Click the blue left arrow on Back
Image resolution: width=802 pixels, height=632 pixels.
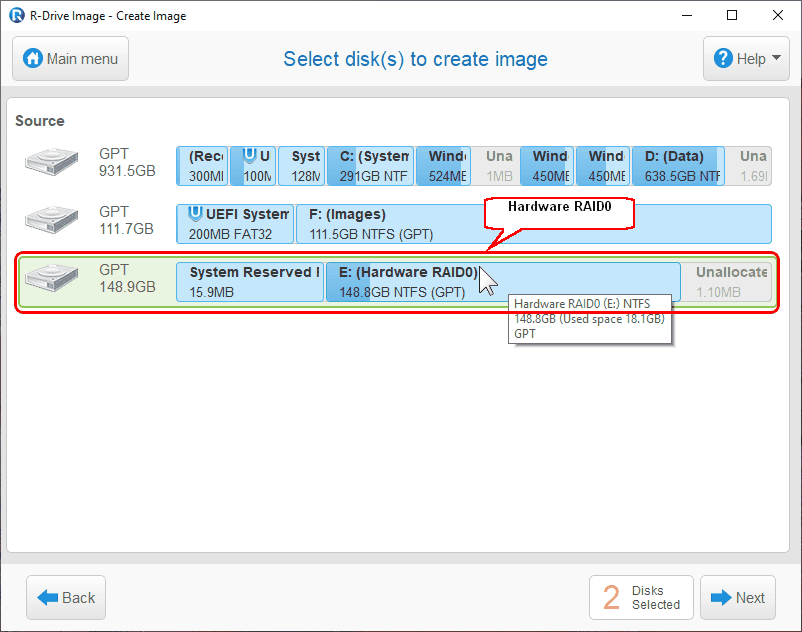click(x=48, y=597)
